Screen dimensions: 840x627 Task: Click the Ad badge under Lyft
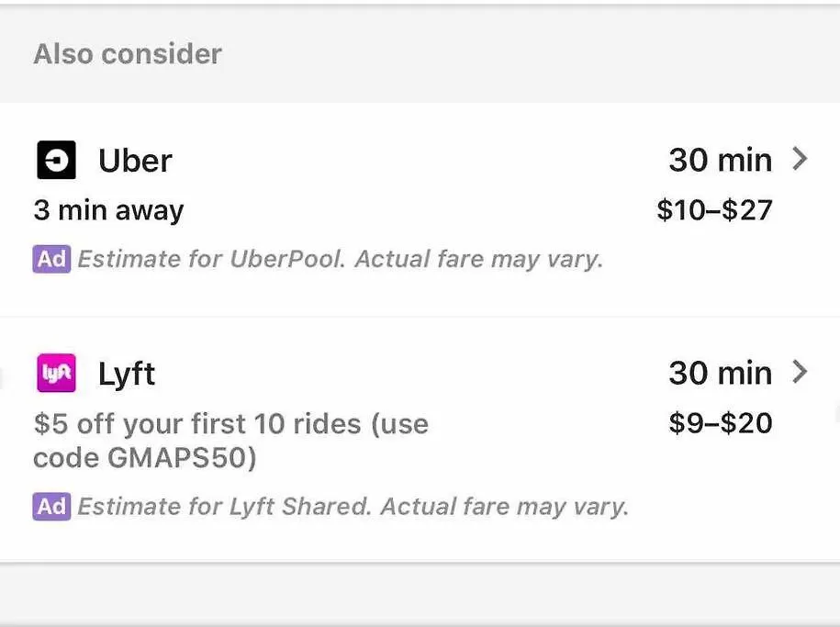51,507
